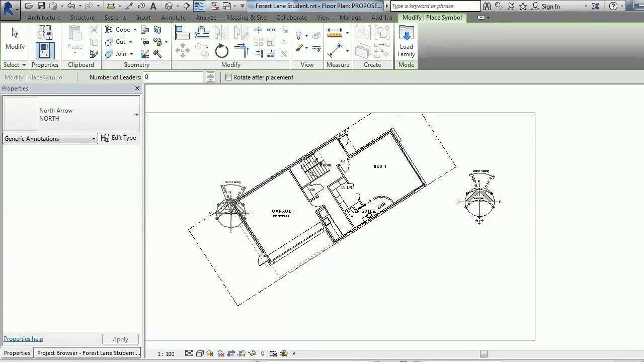Select the Modify arrow tool

click(x=15, y=39)
